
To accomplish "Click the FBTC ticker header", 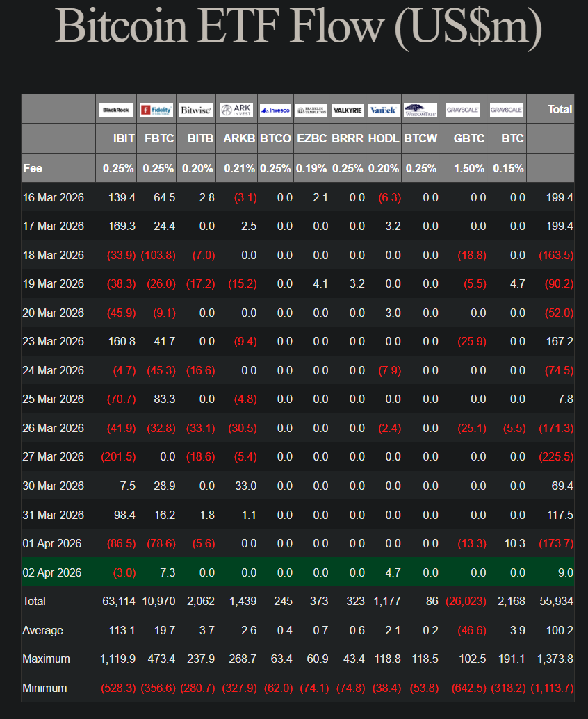I will 161,138.
